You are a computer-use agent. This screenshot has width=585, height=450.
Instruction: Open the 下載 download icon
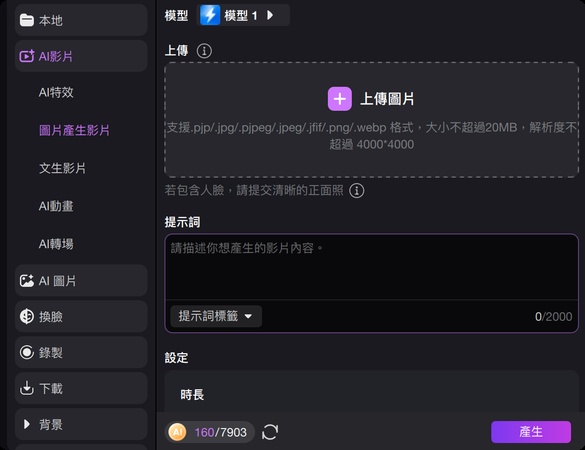point(26,388)
